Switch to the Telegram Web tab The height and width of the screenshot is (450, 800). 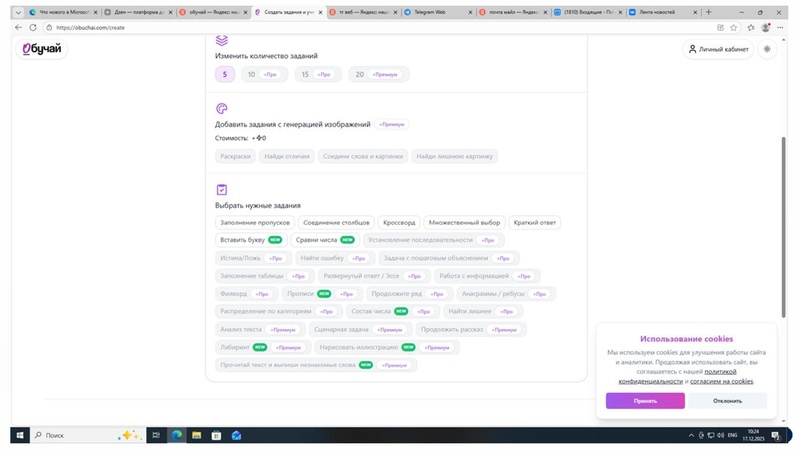tap(436, 12)
